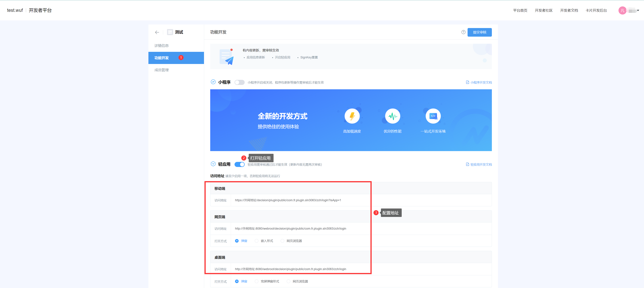Click the pink user avatar icon
Image resolution: width=644 pixels, height=288 pixels.
622,10
